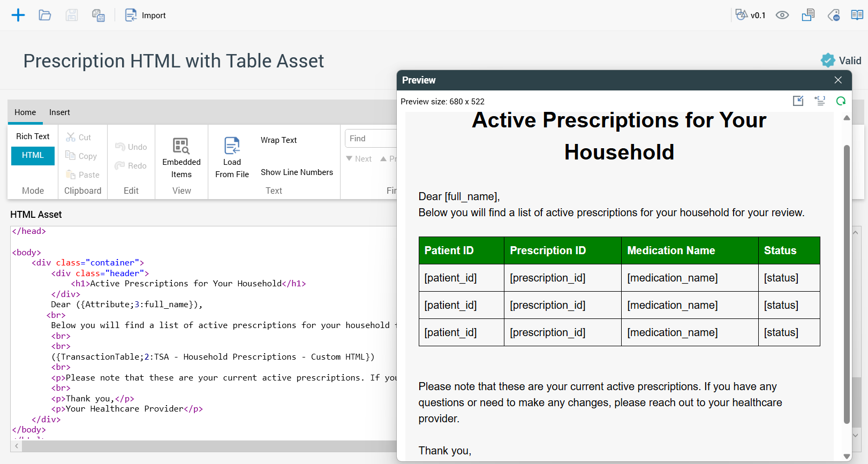The height and width of the screenshot is (464, 868).
Task: Open the Embedded Items view
Action: click(x=181, y=157)
